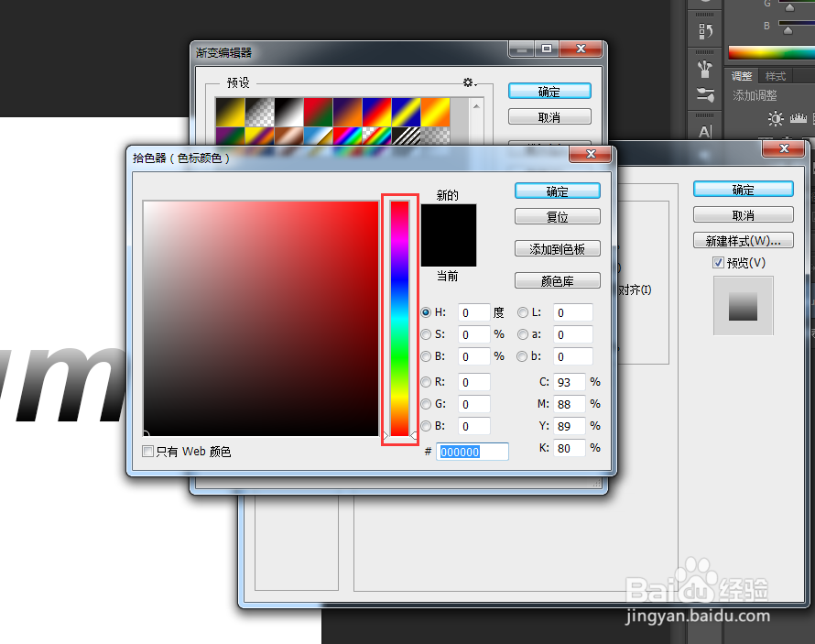Select the RGB B blue radio button
The height and width of the screenshot is (644, 815).
click(x=426, y=426)
